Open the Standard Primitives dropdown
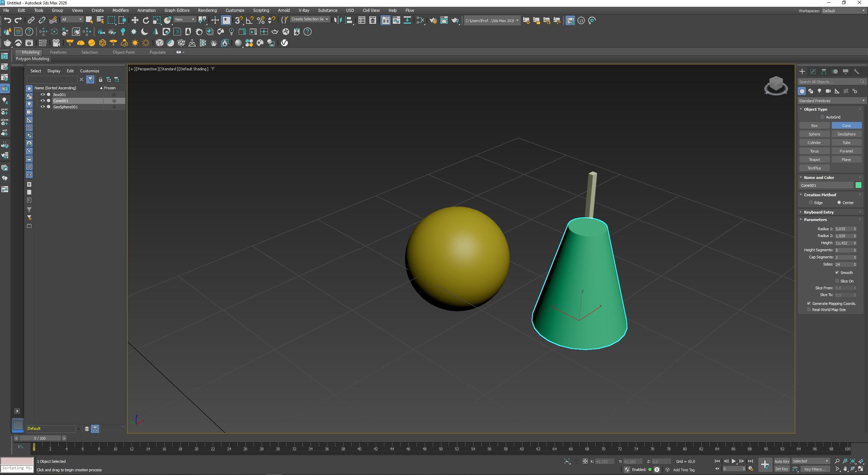 point(832,101)
